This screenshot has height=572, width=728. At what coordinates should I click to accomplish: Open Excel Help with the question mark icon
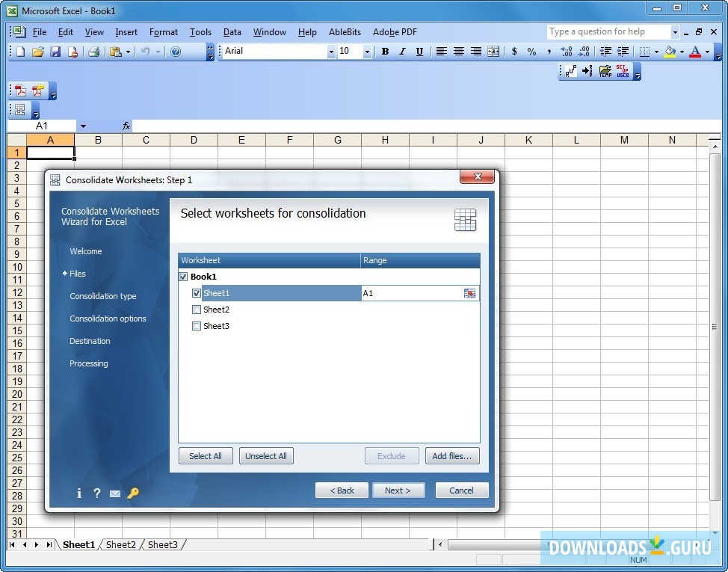coord(176,52)
